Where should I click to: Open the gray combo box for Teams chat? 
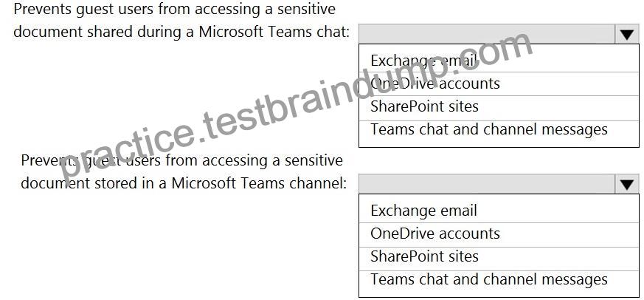[487, 34]
